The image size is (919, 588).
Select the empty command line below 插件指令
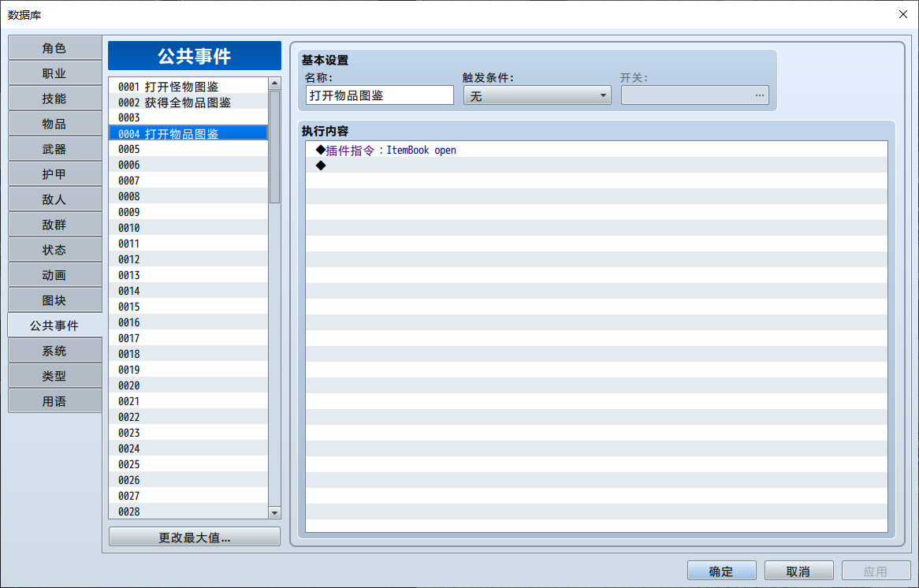coord(597,166)
